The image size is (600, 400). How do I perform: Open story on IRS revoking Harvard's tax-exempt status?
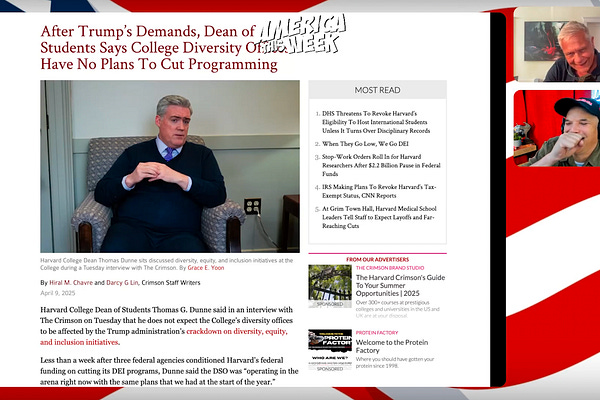point(379,191)
